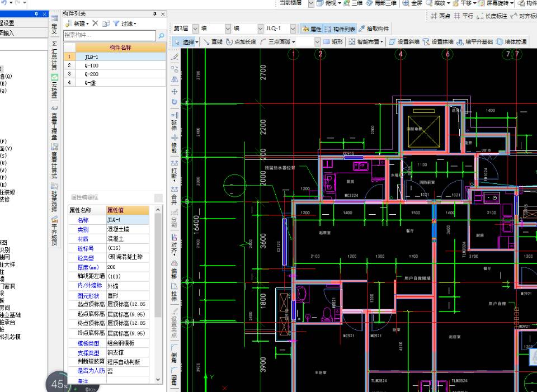Click the rotate tool icon in vertical toolbar

175,102
